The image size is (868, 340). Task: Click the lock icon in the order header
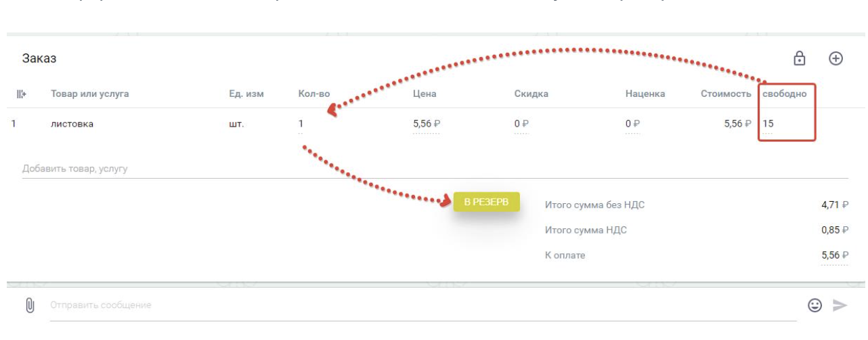[800, 58]
